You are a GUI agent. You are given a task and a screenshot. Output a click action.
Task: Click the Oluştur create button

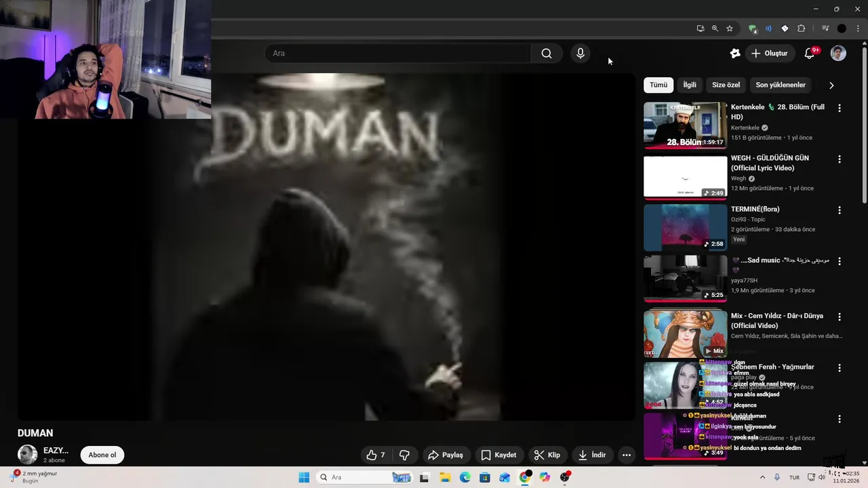(770, 54)
